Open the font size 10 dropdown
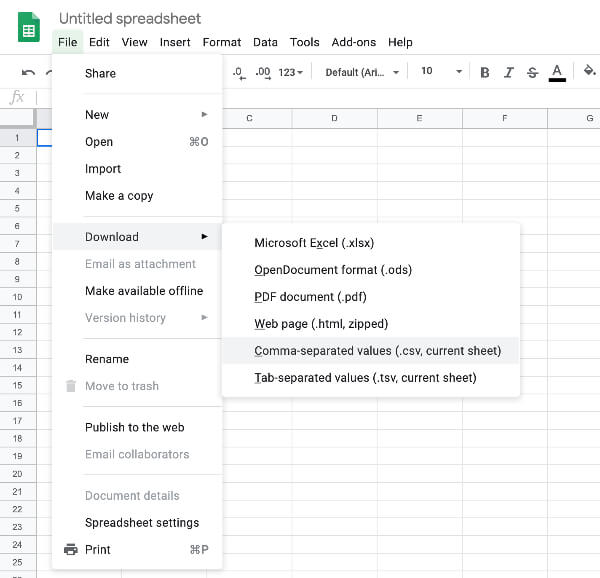Screen dimensions: 600x578 [x=441, y=72]
